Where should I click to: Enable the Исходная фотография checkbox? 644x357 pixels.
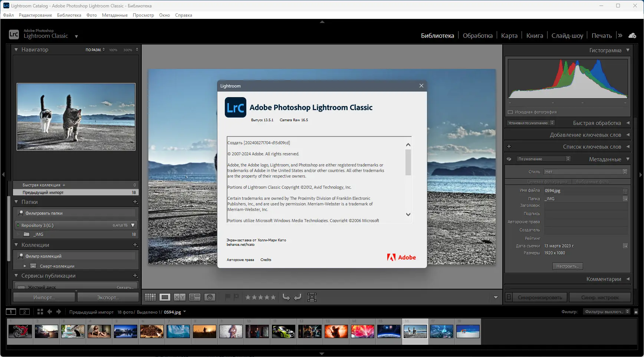point(510,112)
